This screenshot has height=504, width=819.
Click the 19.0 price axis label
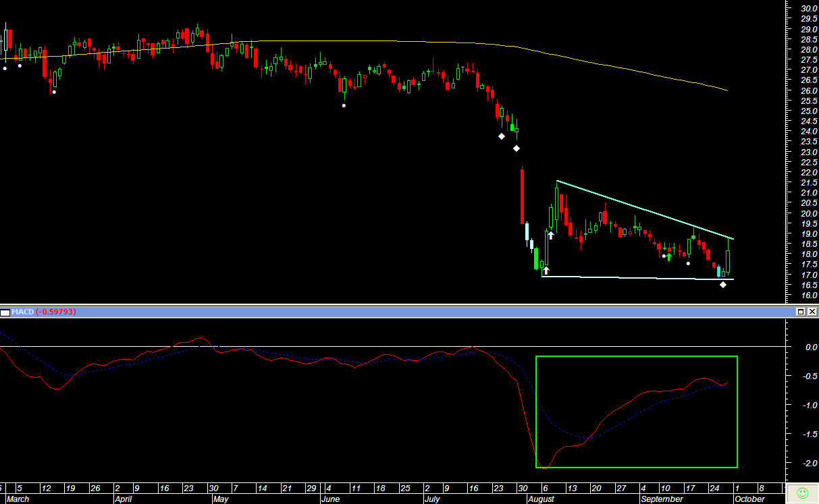point(809,234)
